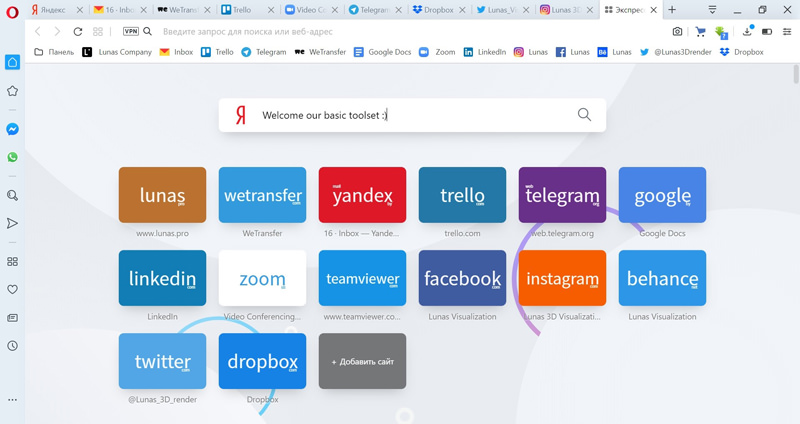
Task: Switch to the 16 · Inbox tab
Action: pyautogui.click(x=120, y=10)
